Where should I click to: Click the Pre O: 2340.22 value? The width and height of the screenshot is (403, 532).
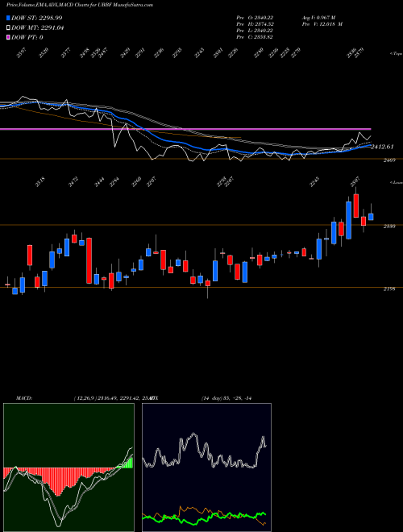pyautogui.click(x=255, y=18)
